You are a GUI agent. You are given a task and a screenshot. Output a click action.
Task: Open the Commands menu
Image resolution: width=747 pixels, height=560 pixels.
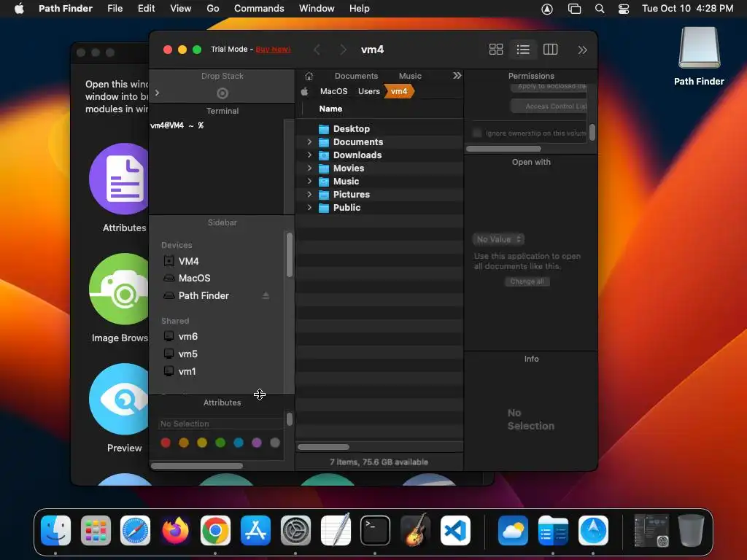[259, 9]
